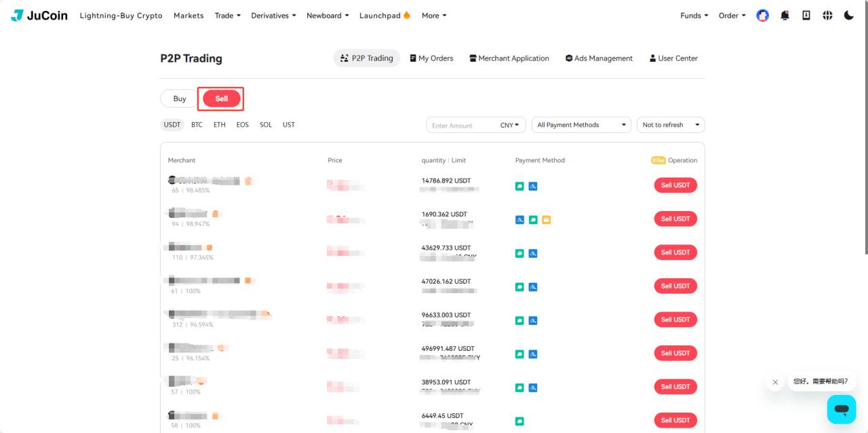The height and width of the screenshot is (433, 868).
Task: Switch to the Buy toggle
Action: point(180,98)
